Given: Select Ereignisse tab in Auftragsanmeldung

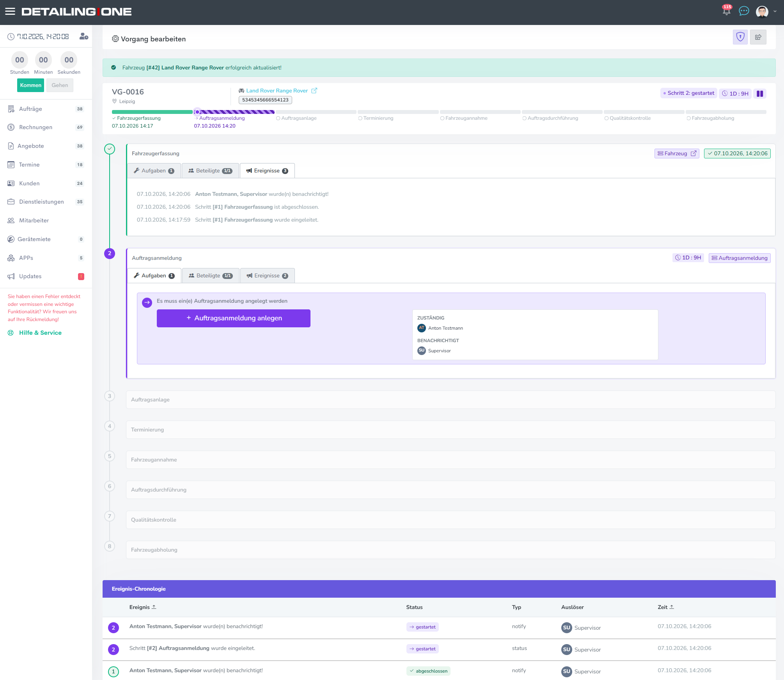Looking at the screenshot, I should pos(267,276).
